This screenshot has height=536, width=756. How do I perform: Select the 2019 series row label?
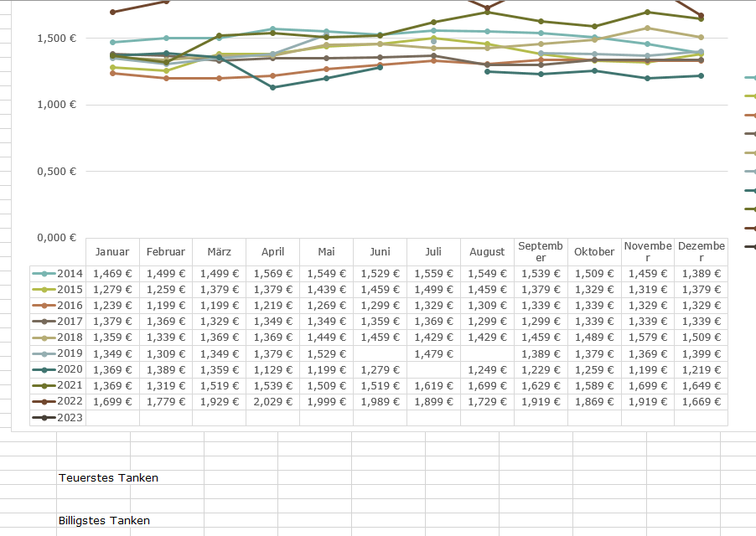[x=70, y=353]
